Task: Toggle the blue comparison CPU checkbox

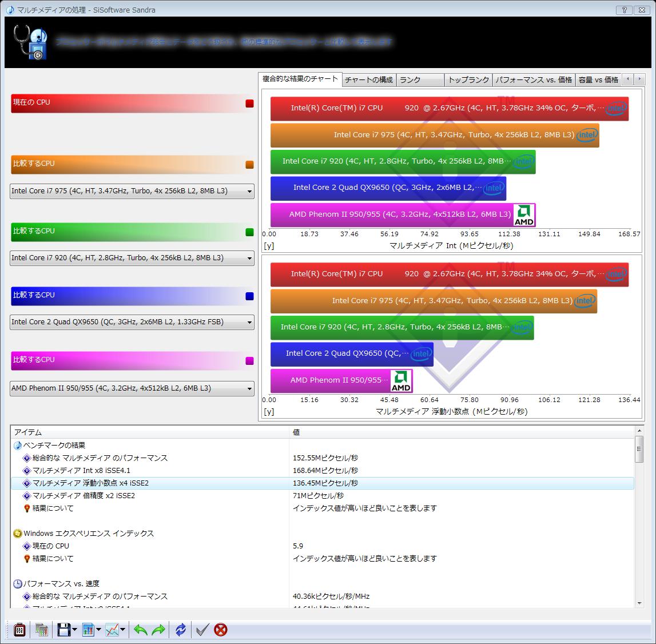Action: (x=250, y=296)
